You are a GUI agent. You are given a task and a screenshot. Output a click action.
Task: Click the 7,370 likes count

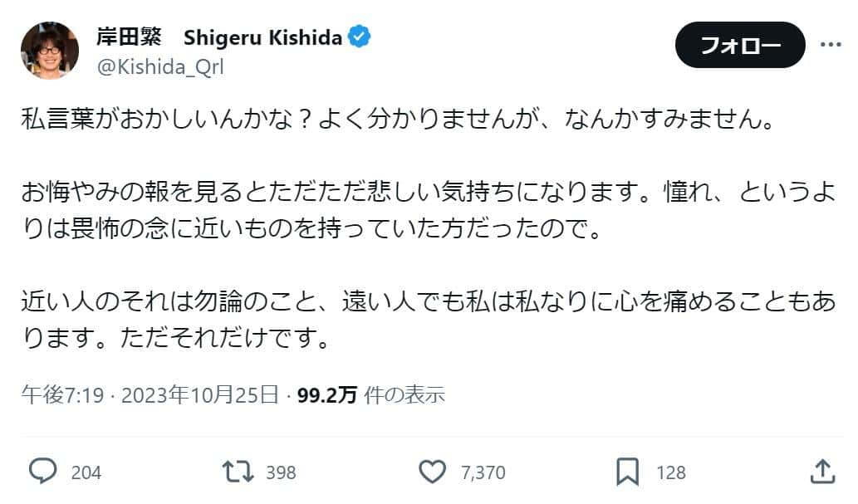[x=483, y=472]
